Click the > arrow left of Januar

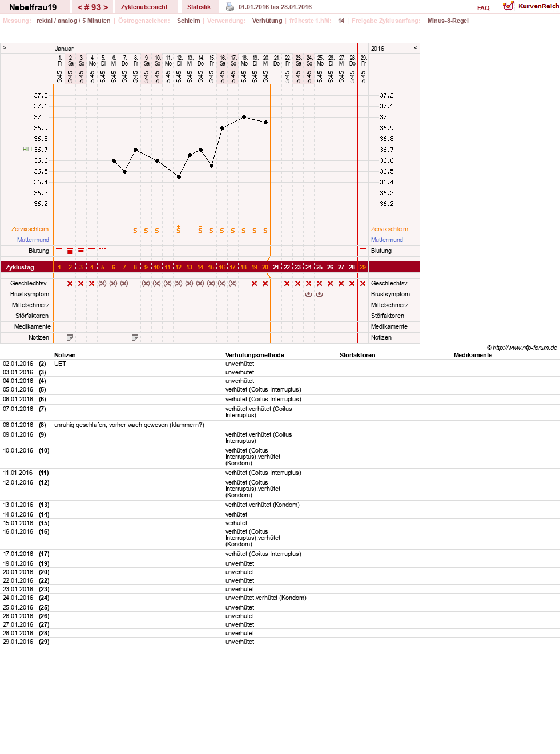click(5, 48)
